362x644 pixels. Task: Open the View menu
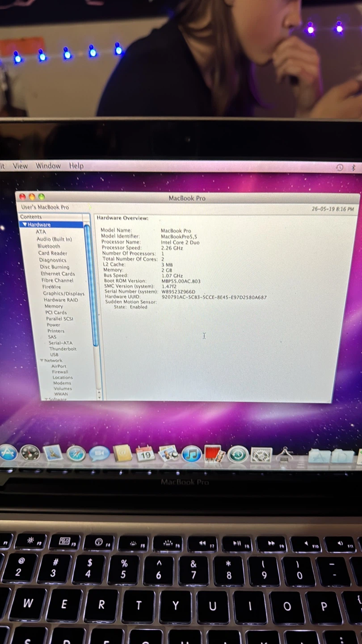tap(20, 165)
